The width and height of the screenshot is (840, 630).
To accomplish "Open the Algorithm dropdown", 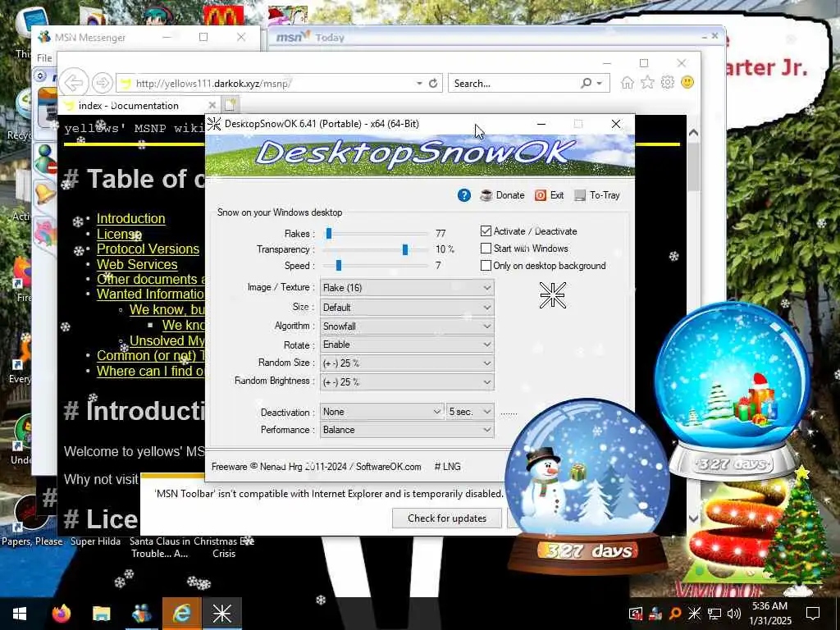I will (407, 326).
